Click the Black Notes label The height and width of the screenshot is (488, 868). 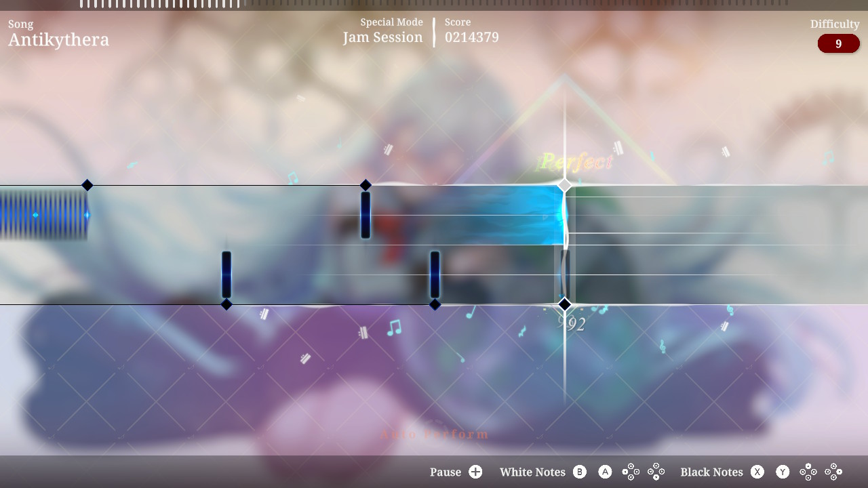tap(712, 472)
